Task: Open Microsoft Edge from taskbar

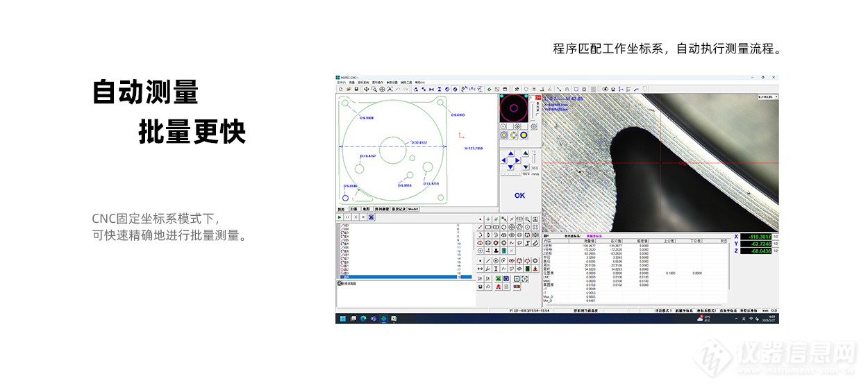Action: (x=363, y=318)
